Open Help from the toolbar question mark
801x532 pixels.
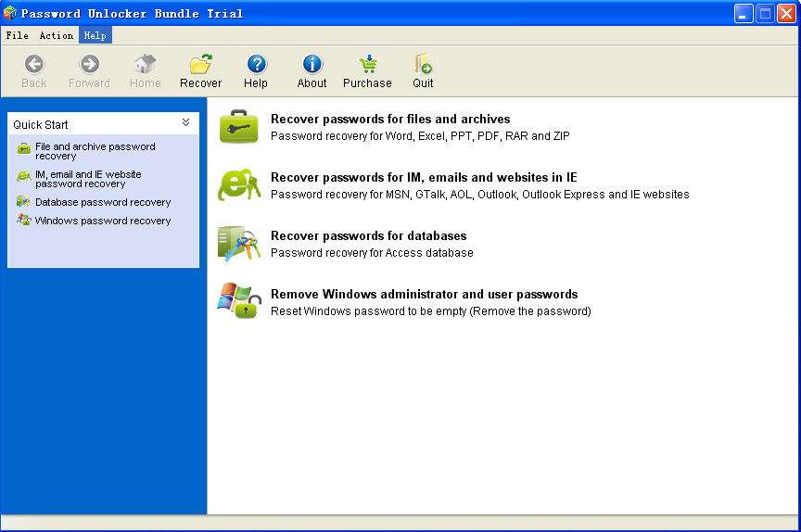click(256, 65)
